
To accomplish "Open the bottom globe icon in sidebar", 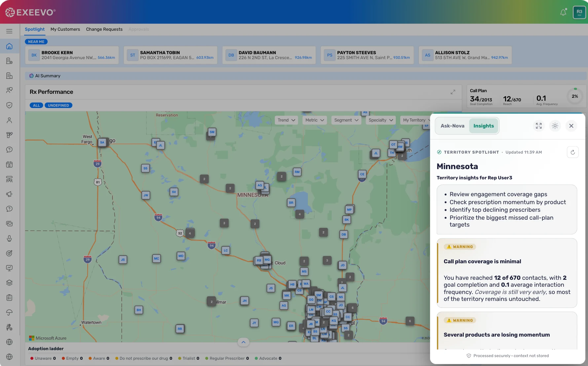I will [x=9, y=357].
